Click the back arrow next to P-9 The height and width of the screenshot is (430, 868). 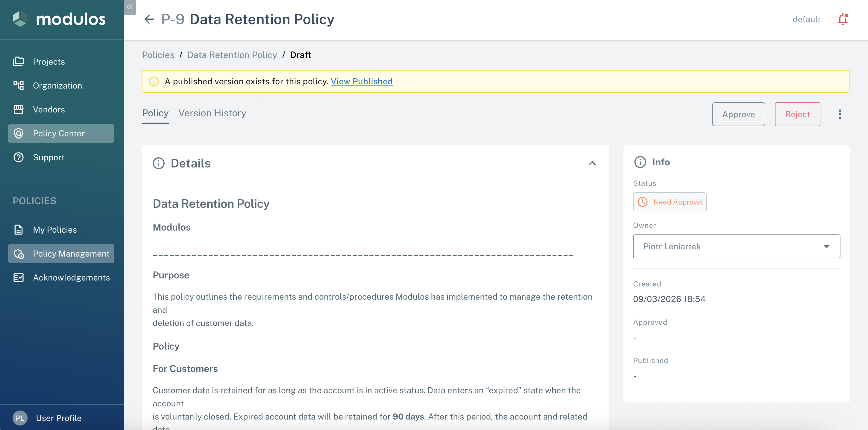tap(149, 19)
